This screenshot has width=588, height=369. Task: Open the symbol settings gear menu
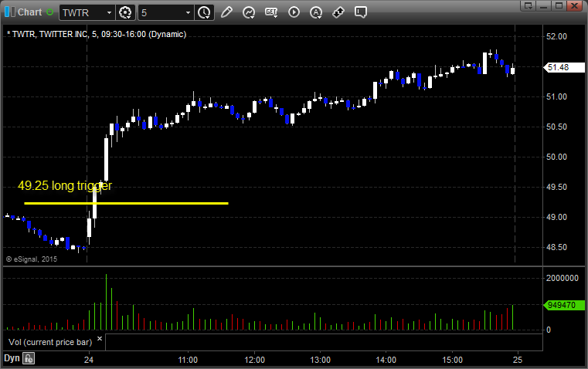tap(125, 12)
